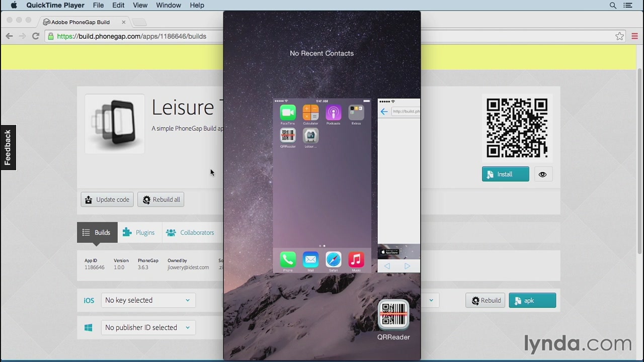Image resolution: width=644 pixels, height=362 pixels.
Task: Select the QRReader app card in switcher
Action: pos(399,186)
